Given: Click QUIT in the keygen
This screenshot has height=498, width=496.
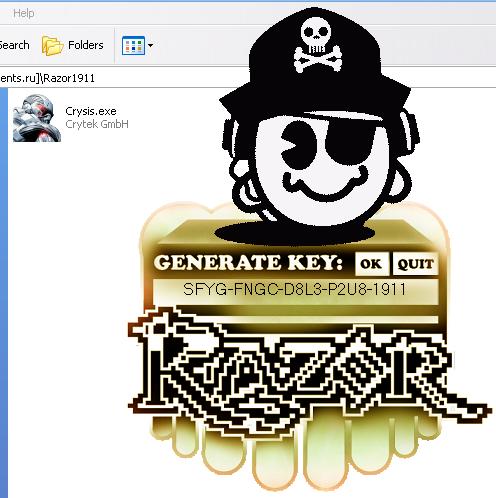Looking at the screenshot, I should (415, 264).
